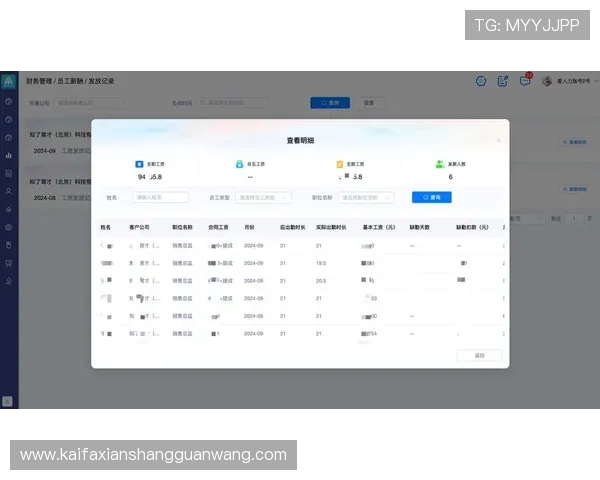Screen dimensions: 600x480
Task: Click the 返回 button at dialog bottom
Action: [479, 355]
